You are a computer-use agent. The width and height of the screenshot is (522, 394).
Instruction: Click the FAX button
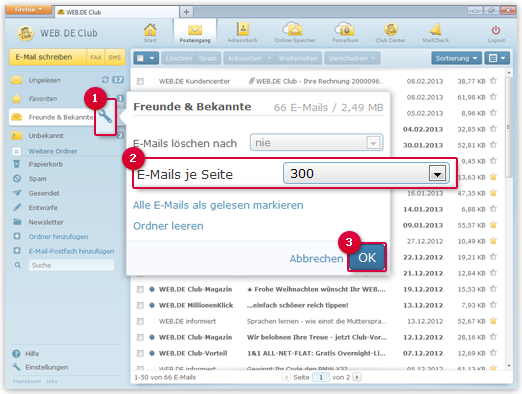[x=96, y=57]
